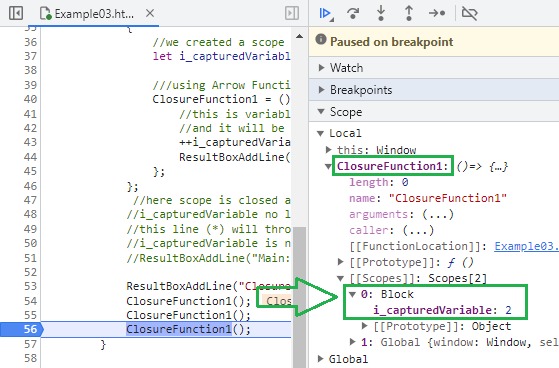
Task: Hide the debugger sidebar panel icon
Action: click(x=292, y=14)
